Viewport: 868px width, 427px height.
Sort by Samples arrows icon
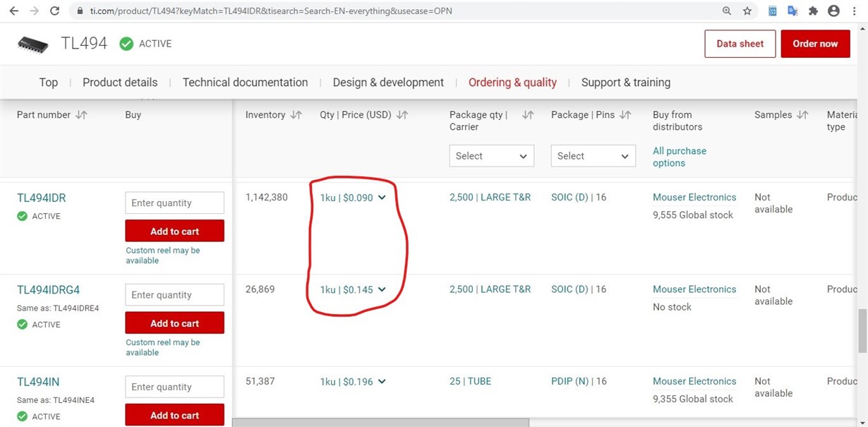[x=802, y=114]
